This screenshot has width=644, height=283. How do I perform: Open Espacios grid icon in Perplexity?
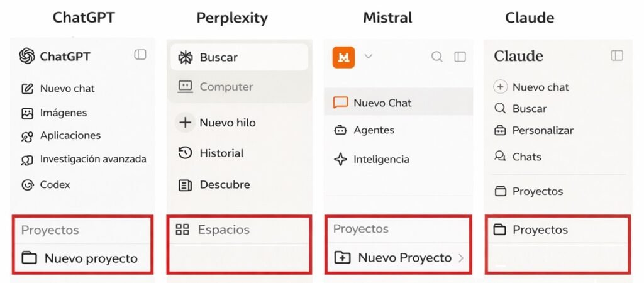click(182, 230)
